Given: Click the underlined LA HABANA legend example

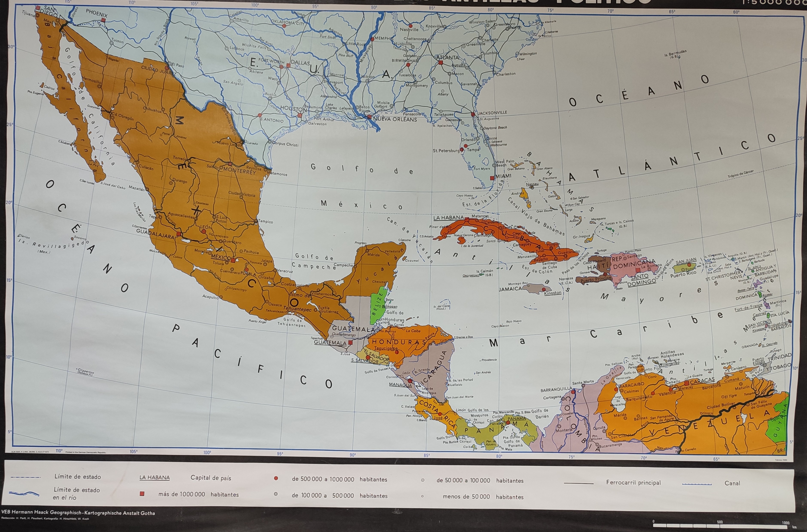Looking at the screenshot, I should pyautogui.click(x=154, y=478).
